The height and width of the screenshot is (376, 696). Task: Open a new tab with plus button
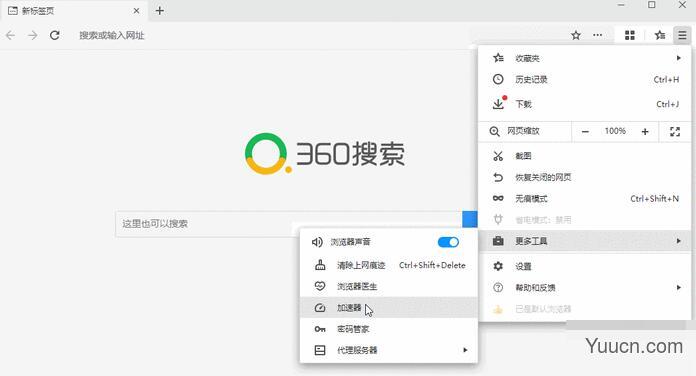tap(160, 11)
